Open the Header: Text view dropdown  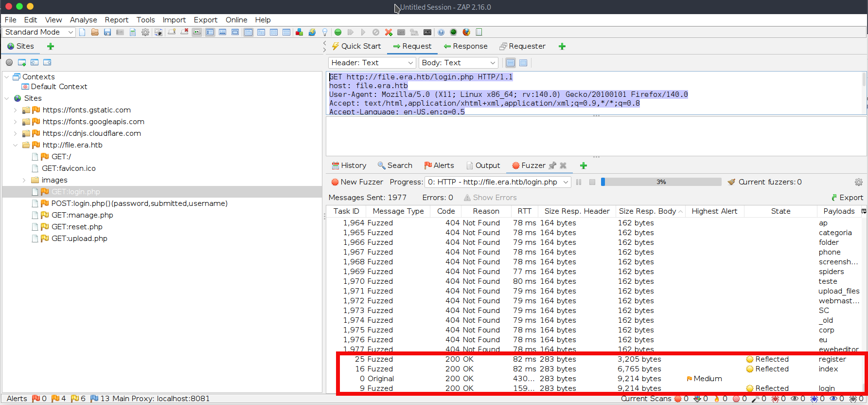pyautogui.click(x=372, y=63)
